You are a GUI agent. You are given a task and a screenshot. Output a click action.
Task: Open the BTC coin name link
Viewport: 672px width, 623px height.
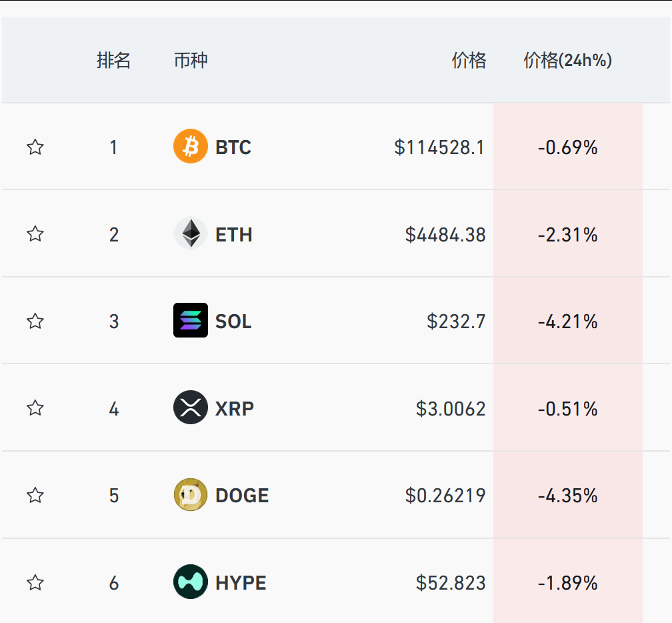[233, 147]
